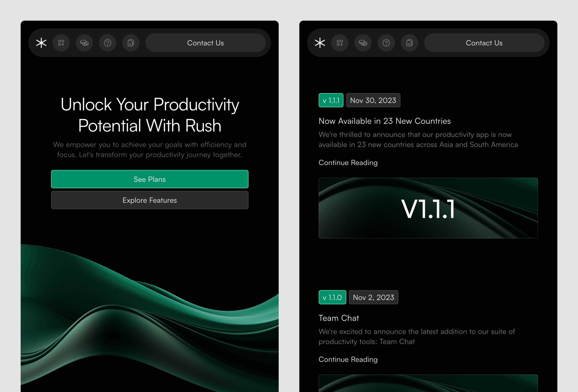
Task: Click the Contact Us button
Action: 205,43
